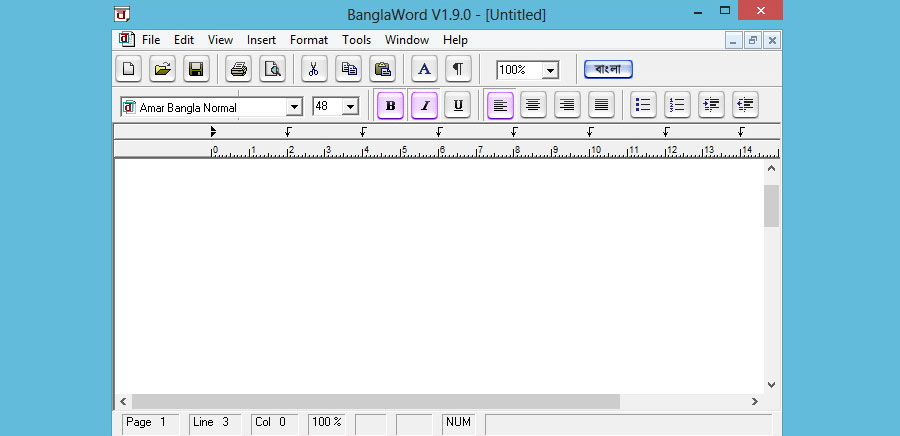Click the tab stop marker above ruler mark 2
The height and width of the screenshot is (436, 900).
click(288, 132)
